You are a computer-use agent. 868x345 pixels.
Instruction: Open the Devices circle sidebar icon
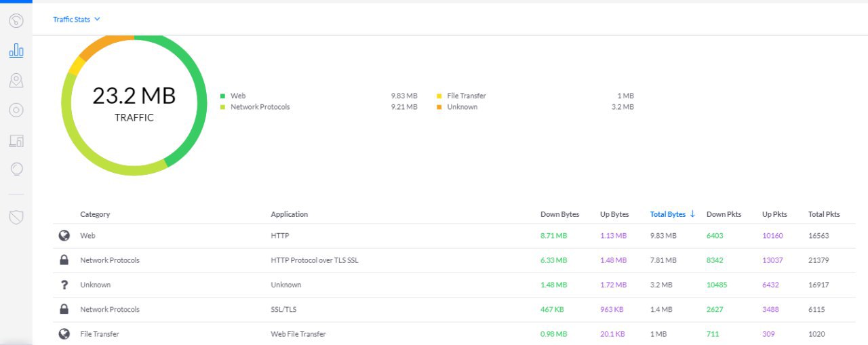[16, 110]
